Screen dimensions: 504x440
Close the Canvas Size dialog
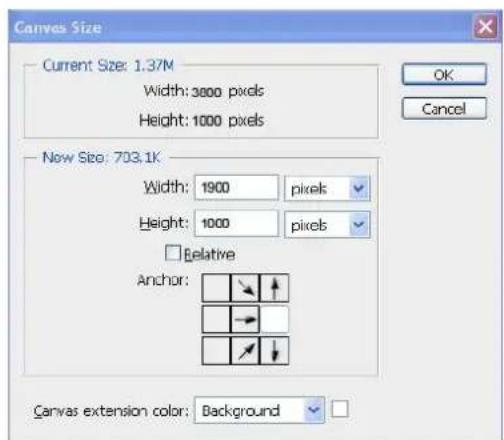pyautogui.click(x=485, y=26)
